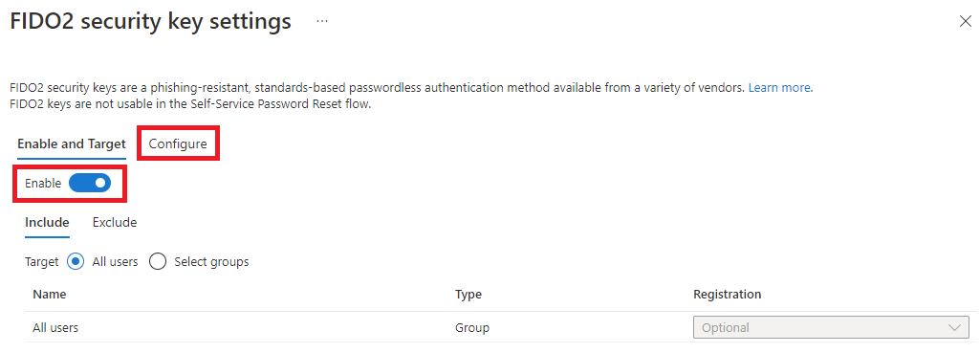Sort by the Name column header
Image resolution: width=980 pixels, height=353 pixels.
tap(50, 295)
